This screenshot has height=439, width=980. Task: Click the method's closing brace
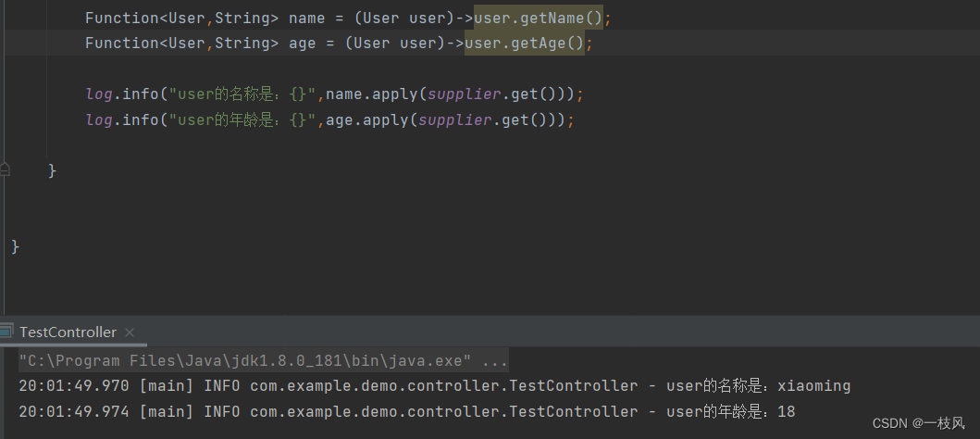[x=53, y=170]
